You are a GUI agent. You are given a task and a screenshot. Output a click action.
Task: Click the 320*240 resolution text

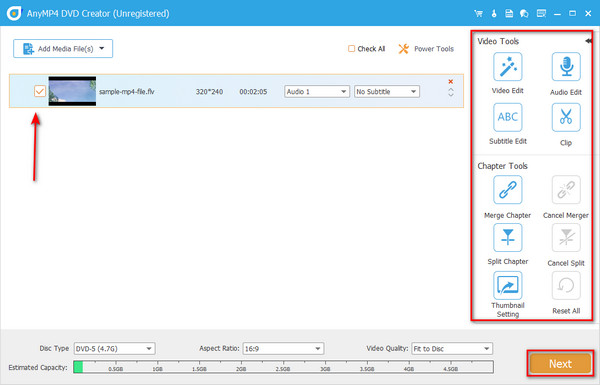(209, 92)
